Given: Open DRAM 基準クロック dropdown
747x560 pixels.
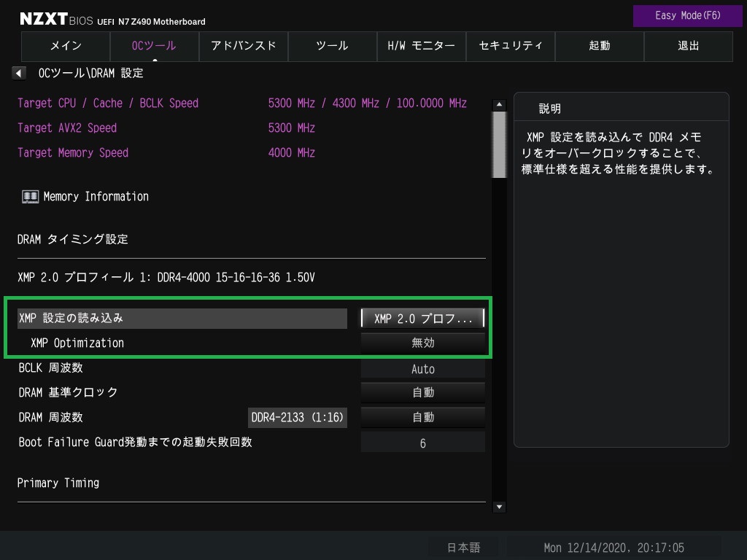Looking at the screenshot, I should click(423, 392).
